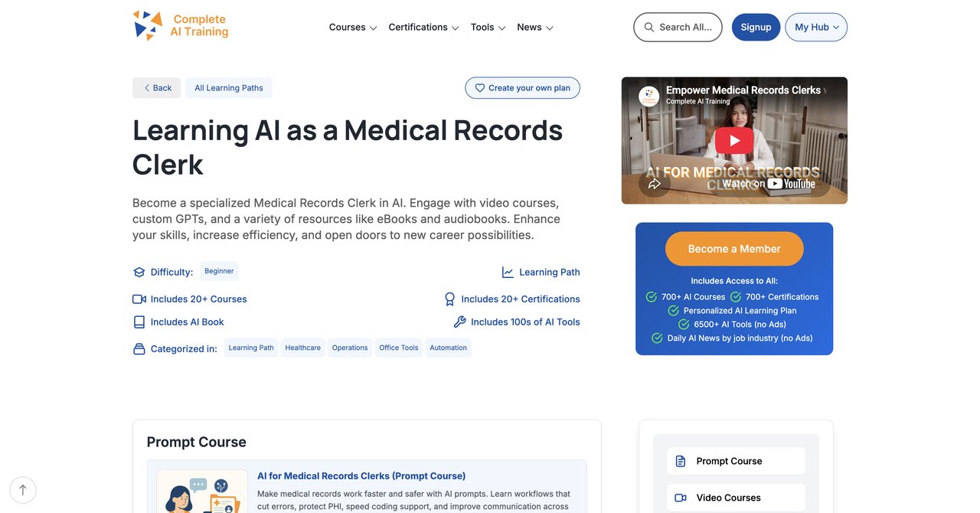Image resolution: width=980 pixels, height=513 pixels.
Task: Select the Healthcare category tag
Action: click(x=303, y=348)
